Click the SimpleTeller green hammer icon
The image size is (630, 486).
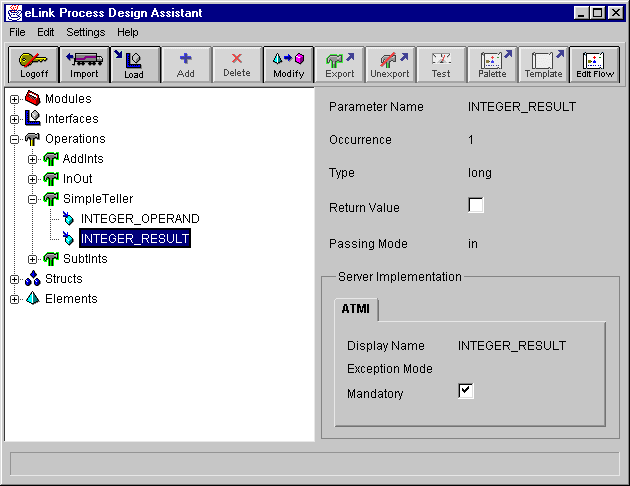click(x=51, y=199)
